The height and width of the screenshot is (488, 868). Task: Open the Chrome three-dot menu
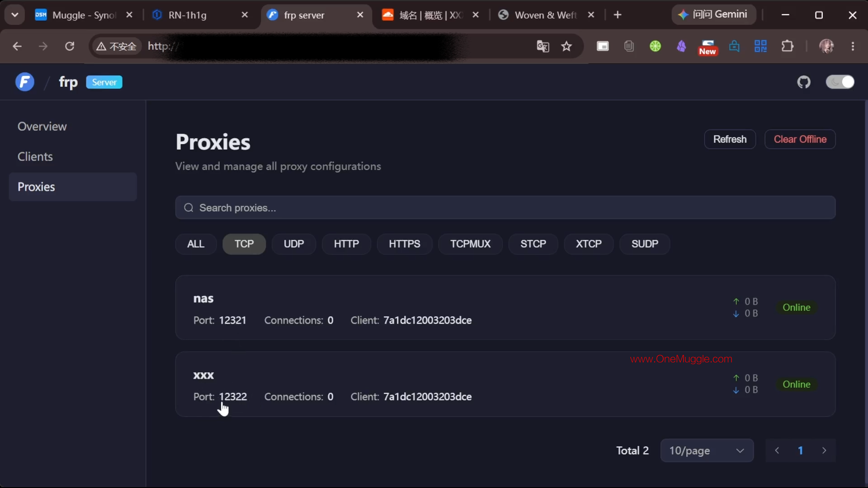coord(853,46)
